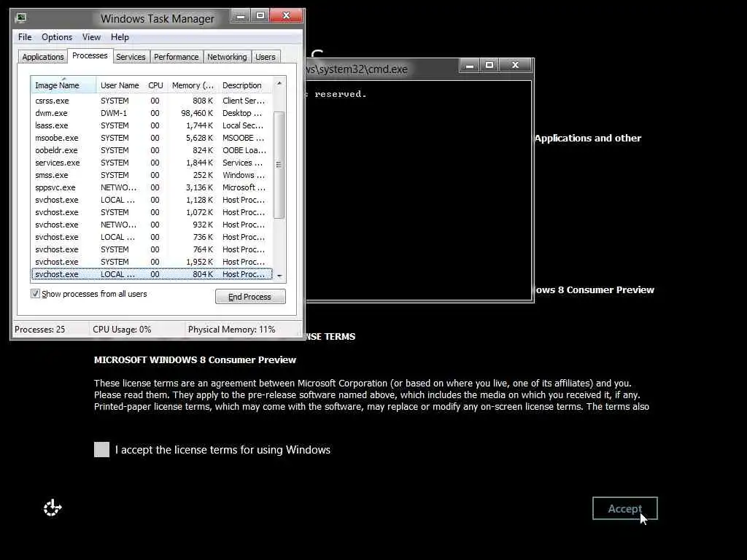This screenshot has height=560, width=747.
Task: Select the oobeldr.exe process row
Action: coord(152,150)
